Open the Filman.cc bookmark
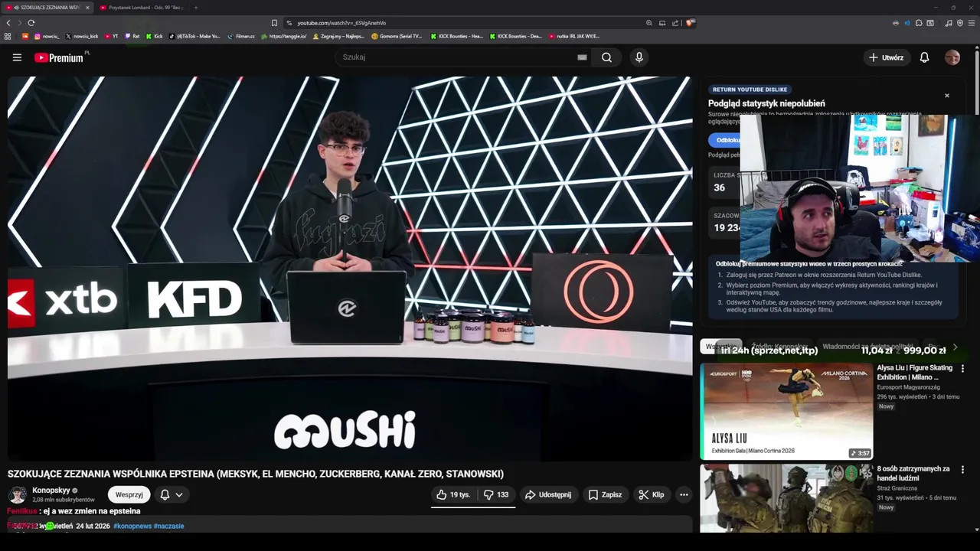 pos(241,36)
